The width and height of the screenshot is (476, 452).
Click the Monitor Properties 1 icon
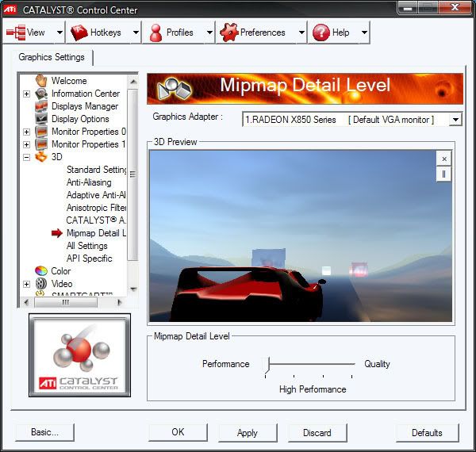tap(41, 144)
